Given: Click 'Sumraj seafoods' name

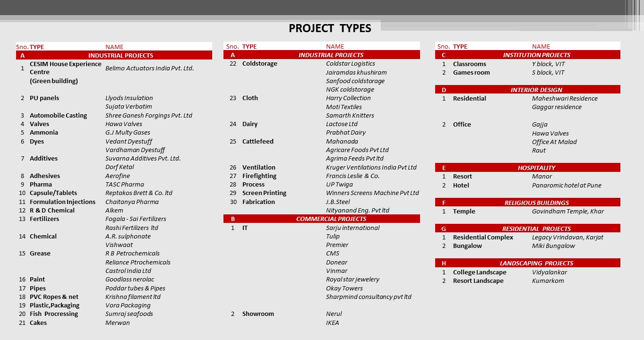Looking at the screenshot, I should click(x=129, y=314).
